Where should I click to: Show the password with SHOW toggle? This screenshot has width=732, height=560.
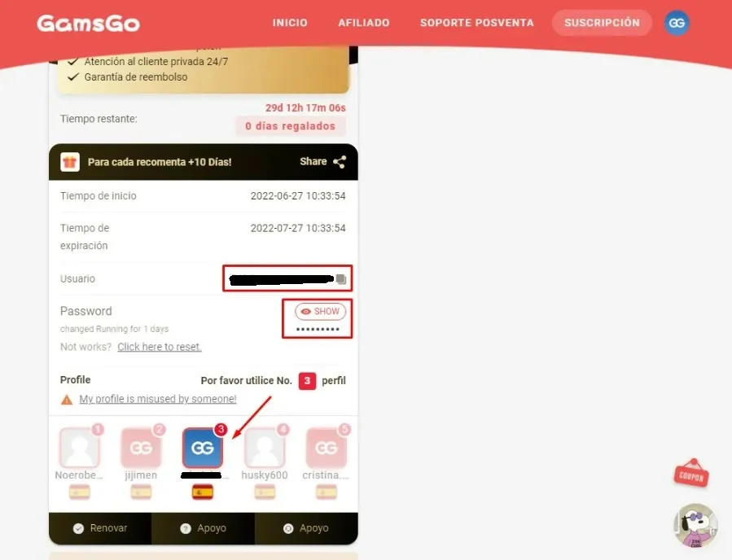[x=320, y=311]
